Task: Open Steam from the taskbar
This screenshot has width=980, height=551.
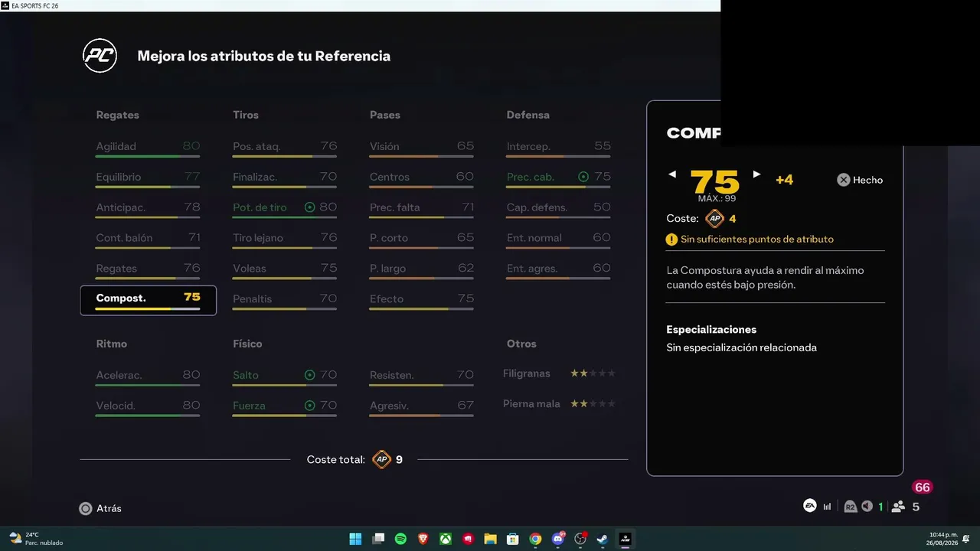Action: 603,539
